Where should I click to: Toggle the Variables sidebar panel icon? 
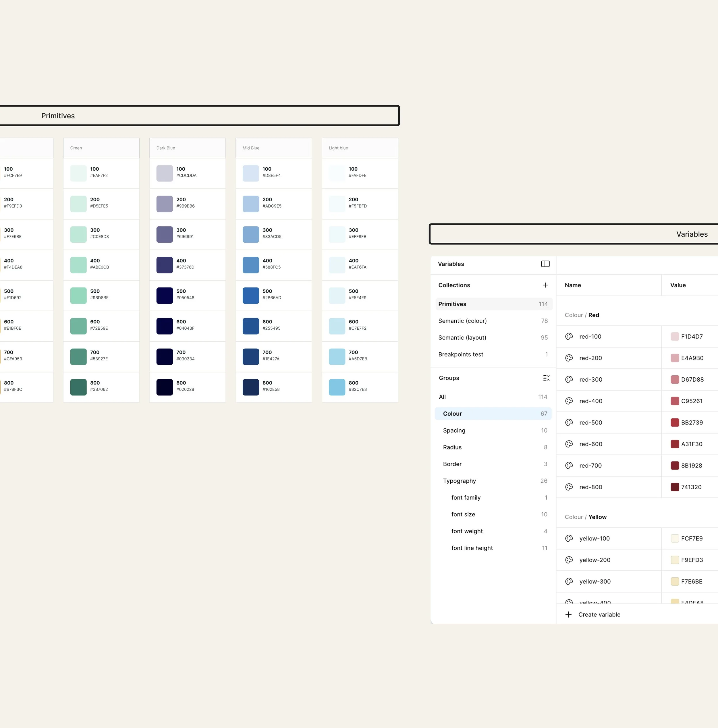pos(545,264)
